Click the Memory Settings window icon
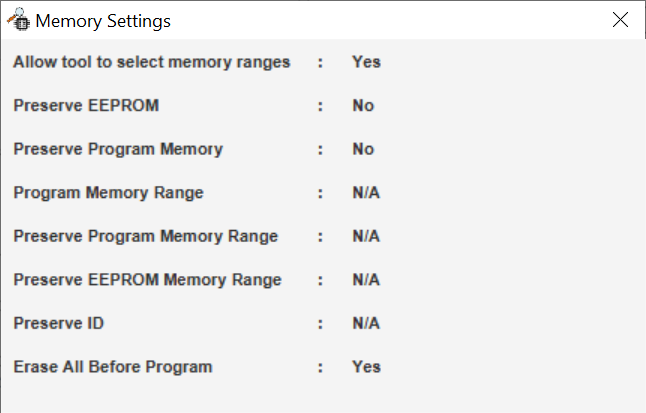Screen dimensions: 646x413 coord(19,19)
